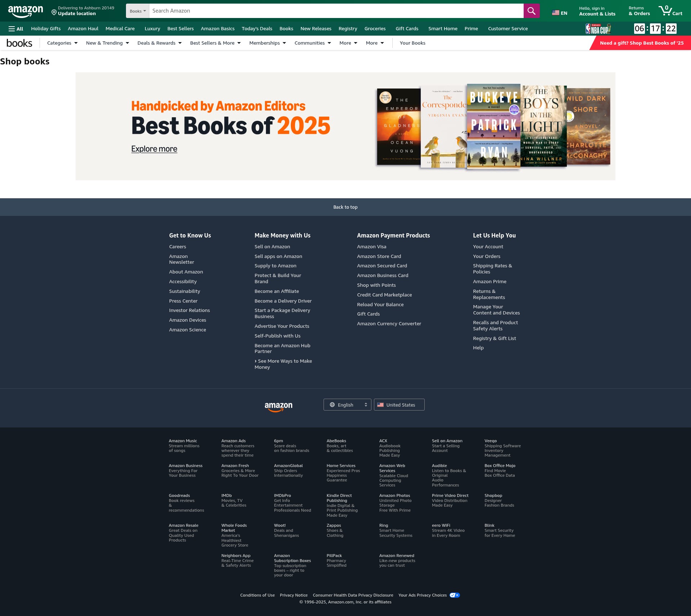Viewport: 691px width, 616px height.
Task: Open Best Sellers in nav bar
Action: pos(180,29)
